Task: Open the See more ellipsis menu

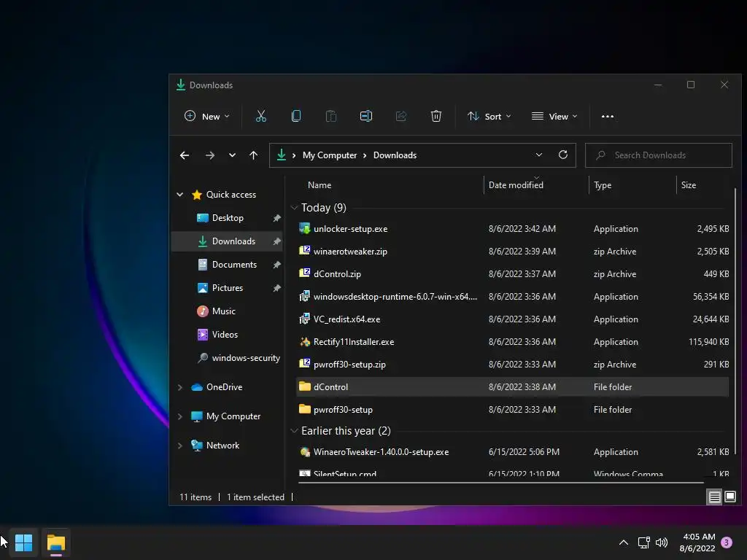Action: tap(608, 116)
